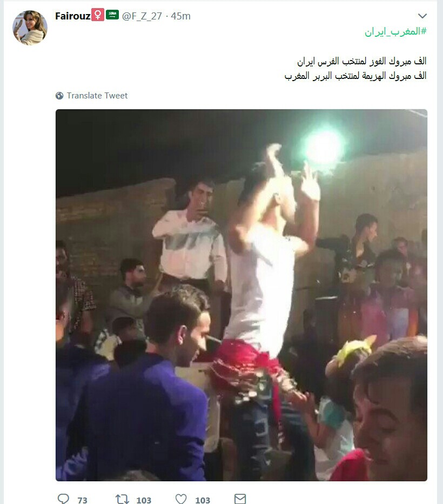Open the @F_Z_27 handle link

tap(142, 16)
